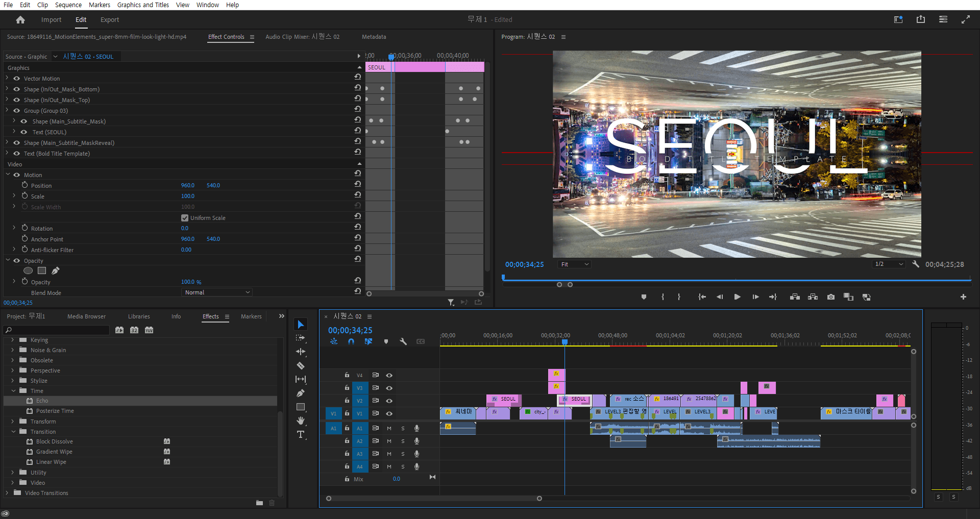
Task: Click the Home icon
Action: point(20,20)
